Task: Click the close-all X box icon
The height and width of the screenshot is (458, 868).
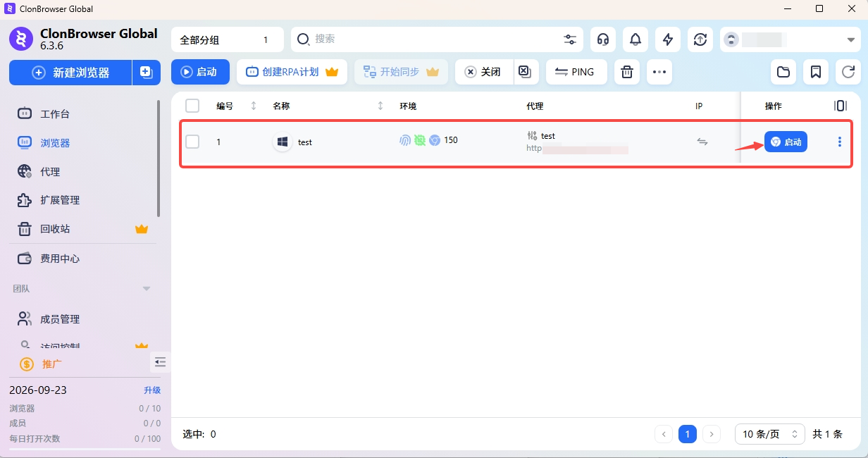Action: 524,72
